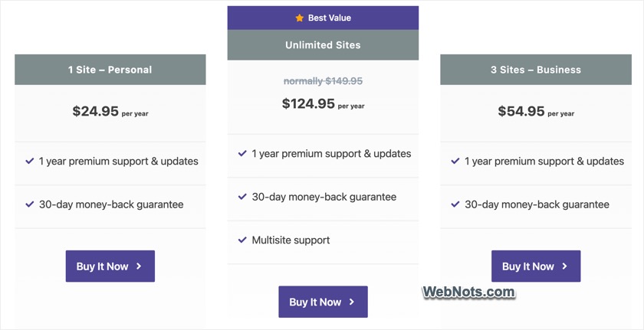644x330 pixels.
Task: Click checkmark beside Personal plan money-back guarantee
Action: [x=30, y=204]
